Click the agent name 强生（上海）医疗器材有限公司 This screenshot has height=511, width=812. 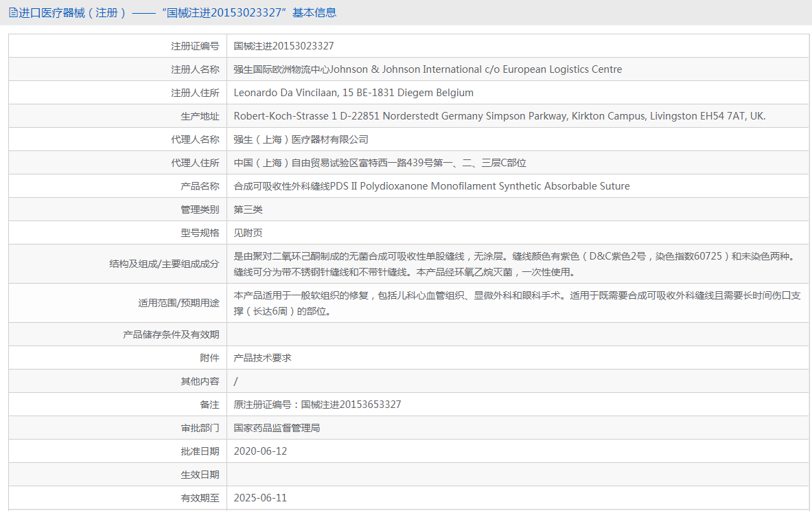301,139
